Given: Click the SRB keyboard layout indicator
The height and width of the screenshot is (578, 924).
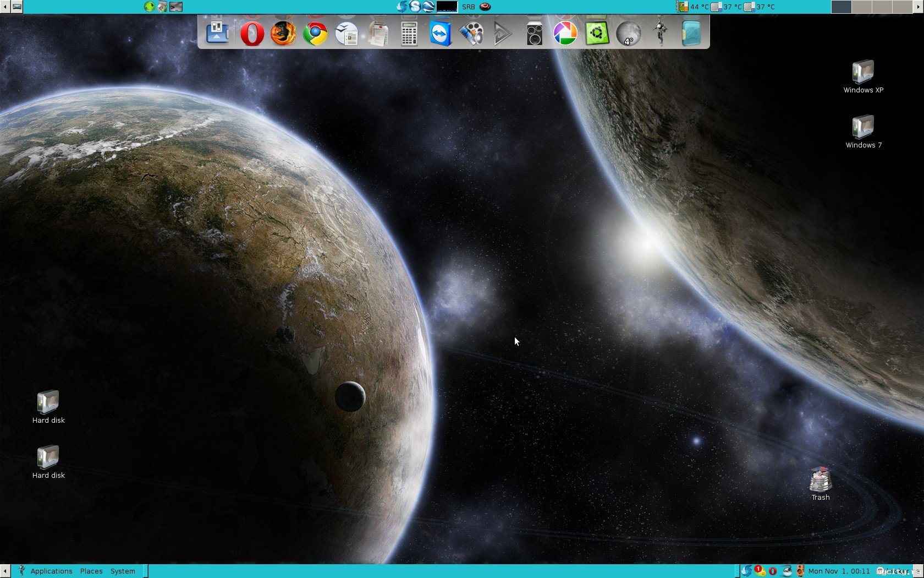Looking at the screenshot, I should (x=469, y=7).
